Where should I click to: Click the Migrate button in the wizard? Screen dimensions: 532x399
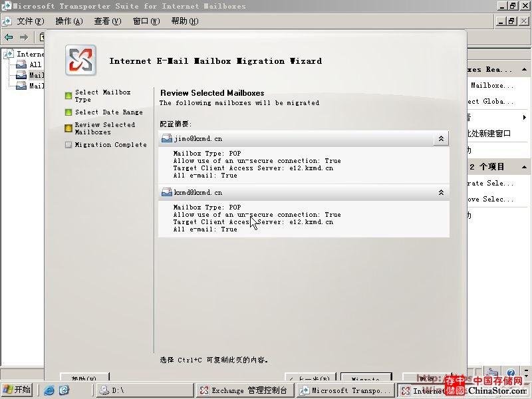pos(366,377)
